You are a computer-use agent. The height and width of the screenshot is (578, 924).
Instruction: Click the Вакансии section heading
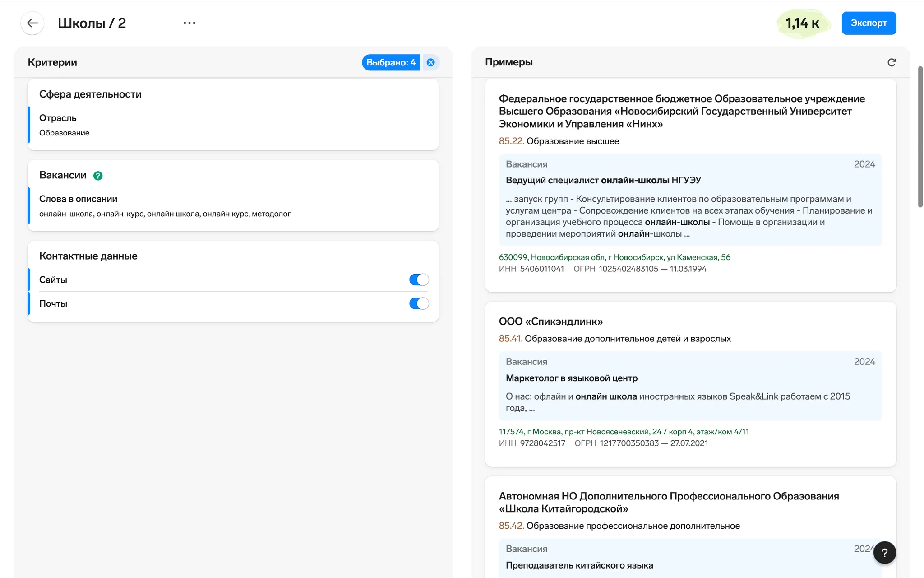click(x=63, y=175)
